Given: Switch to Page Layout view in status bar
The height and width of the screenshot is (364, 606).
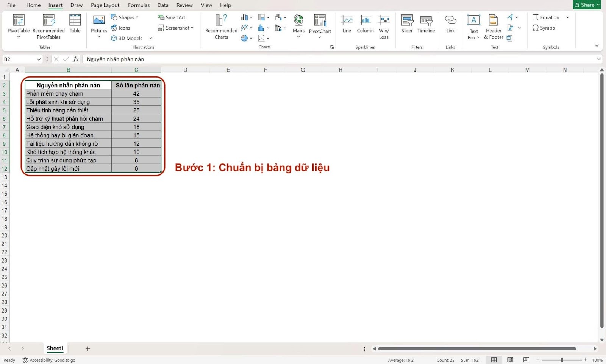Looking at the screenshot, I should [x=510, y=360].
